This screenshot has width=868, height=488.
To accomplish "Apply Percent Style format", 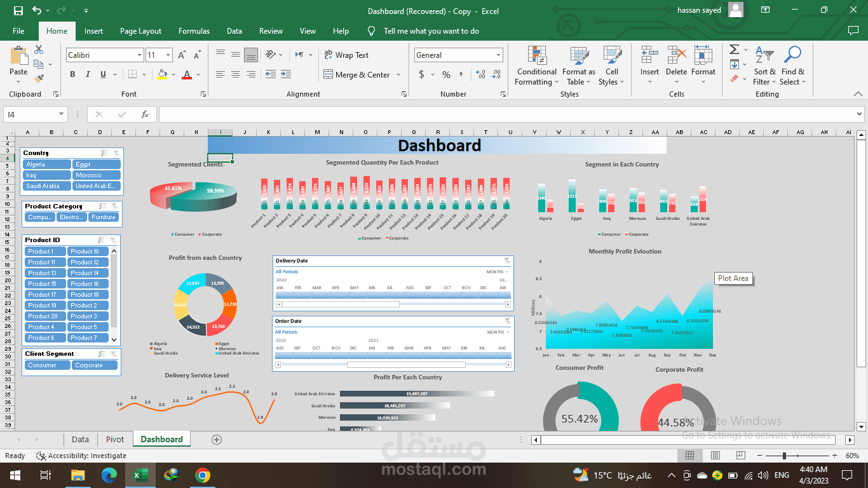I will click(x=446, y=74).
